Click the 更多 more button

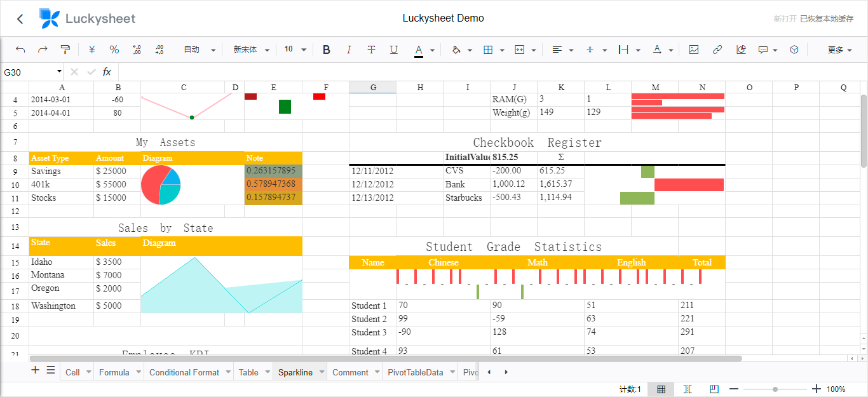coord(839,50)
